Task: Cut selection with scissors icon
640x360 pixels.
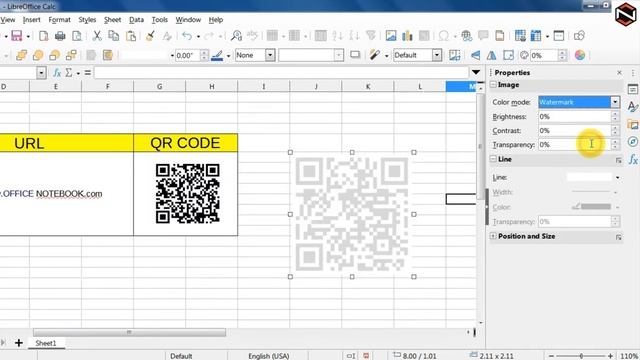Action: [97, 36]
